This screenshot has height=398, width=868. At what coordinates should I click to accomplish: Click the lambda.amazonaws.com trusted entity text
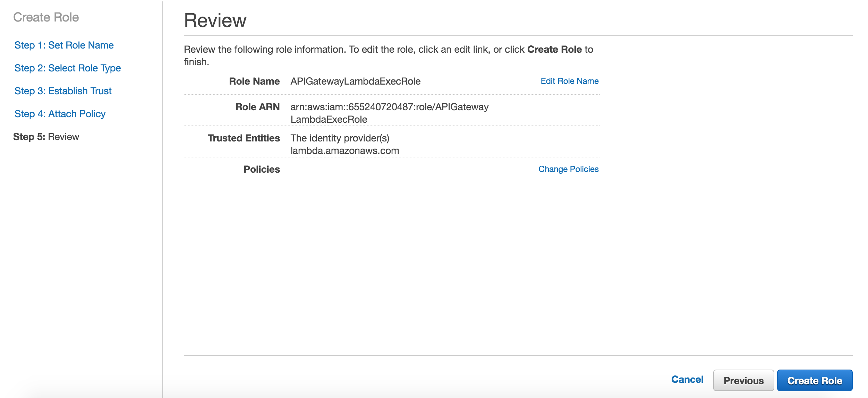pos(344,151)
